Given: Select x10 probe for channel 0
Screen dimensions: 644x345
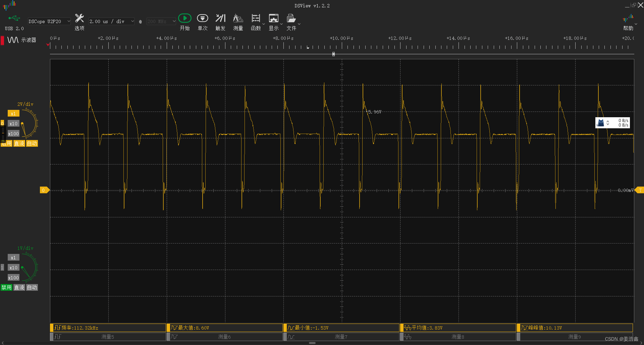Looking at the screenshot, I should 13,124.
